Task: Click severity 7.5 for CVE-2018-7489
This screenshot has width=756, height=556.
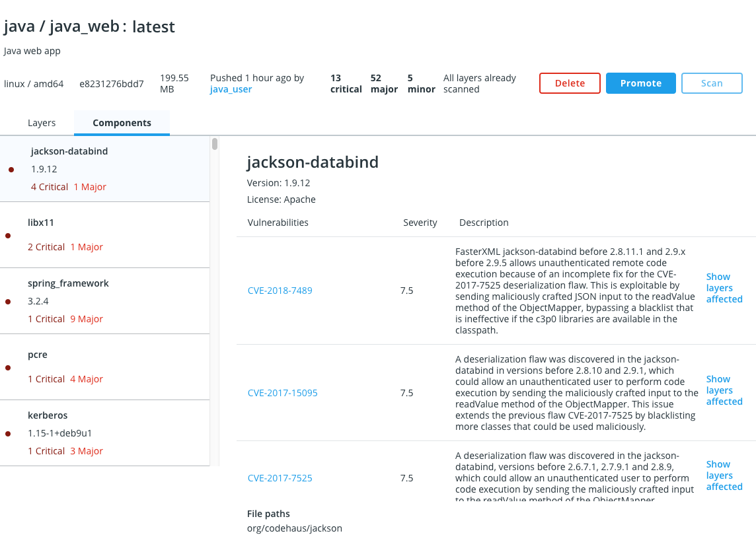Action: (406, 291)
